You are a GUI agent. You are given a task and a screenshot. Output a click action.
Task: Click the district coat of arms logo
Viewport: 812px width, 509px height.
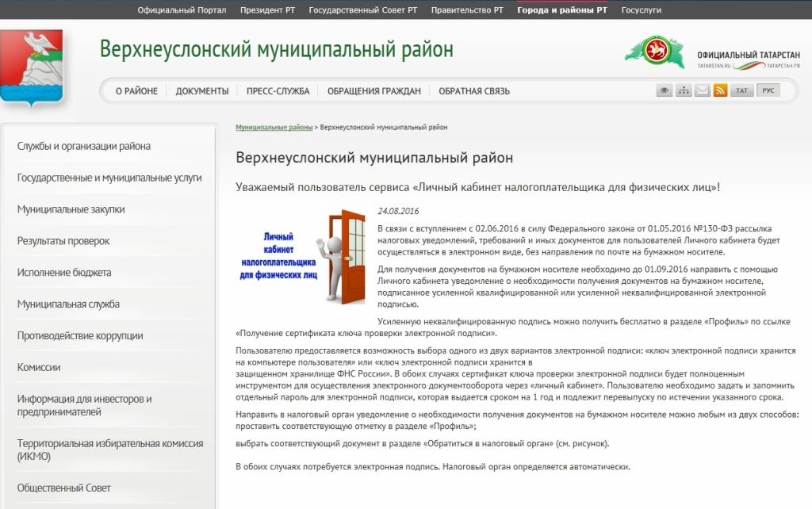(x=32, y=67)
